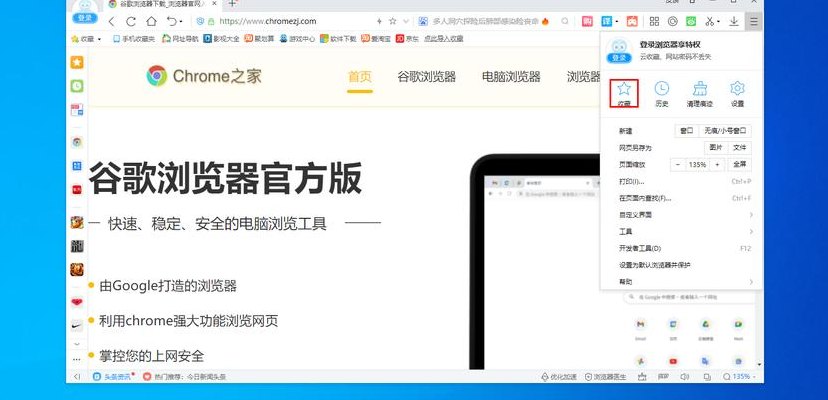The height and width of the screenshot is (400, 828).
Task: Open a new tab with plus button
Action: pyautogui.click(x=232, y=4)
